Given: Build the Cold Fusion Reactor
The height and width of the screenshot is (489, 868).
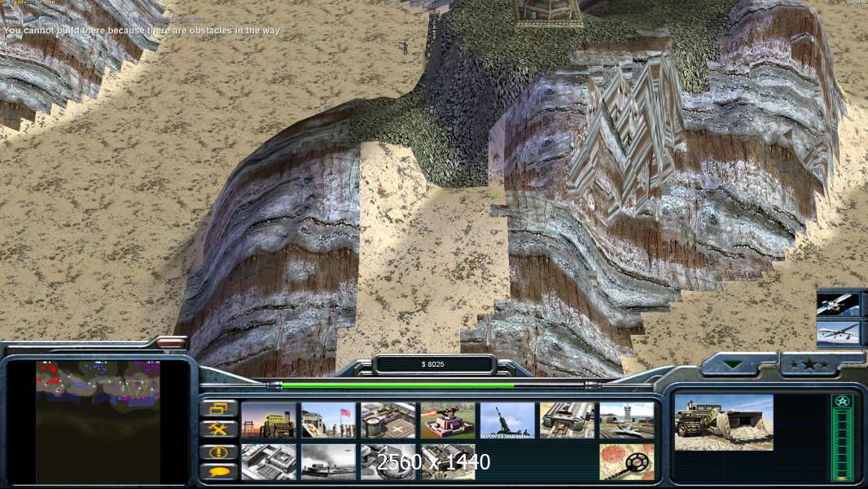Looking at the screenshot, I should 269,421.
